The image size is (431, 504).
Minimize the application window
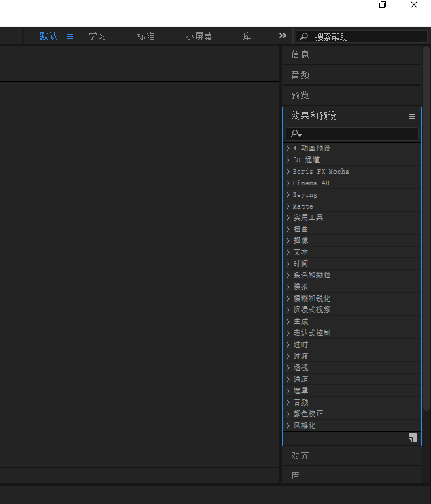[x=352, y=5]
